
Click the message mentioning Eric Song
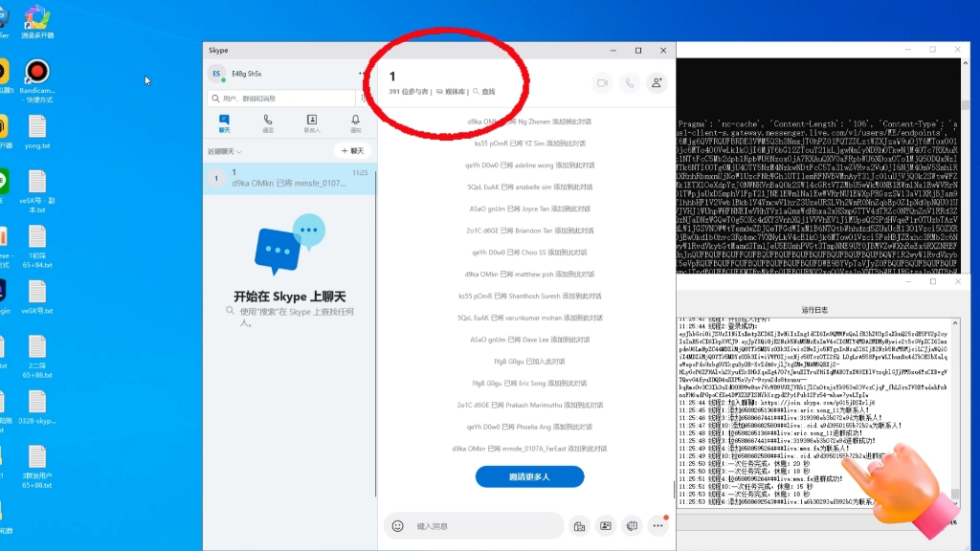[529, 384]
